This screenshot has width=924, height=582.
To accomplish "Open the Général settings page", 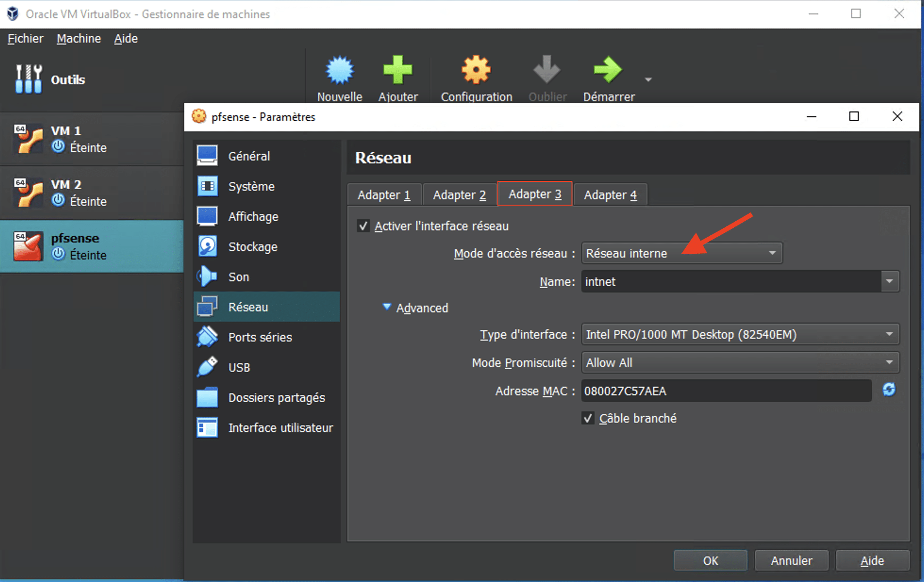I will click(249, 156).
